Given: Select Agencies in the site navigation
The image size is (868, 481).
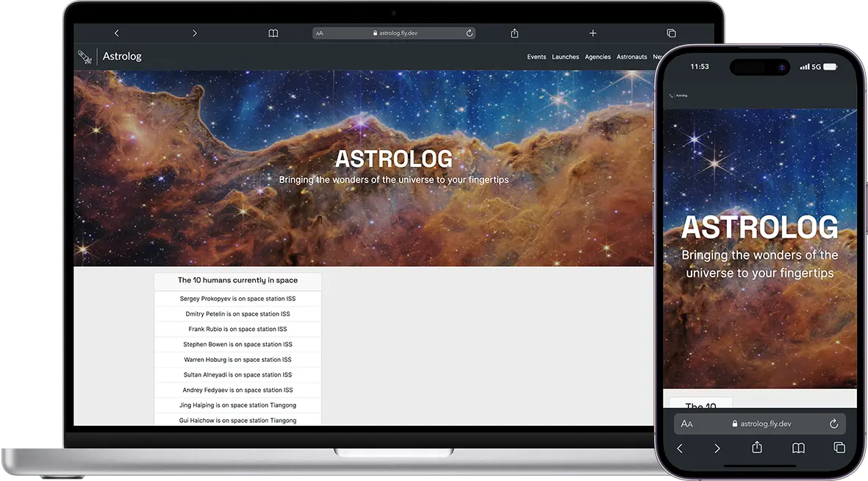Looking at the screenshot, I should [598, 57].
